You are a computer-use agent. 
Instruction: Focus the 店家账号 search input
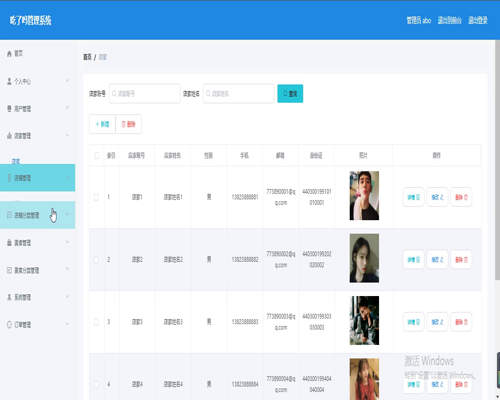(145, 94)
